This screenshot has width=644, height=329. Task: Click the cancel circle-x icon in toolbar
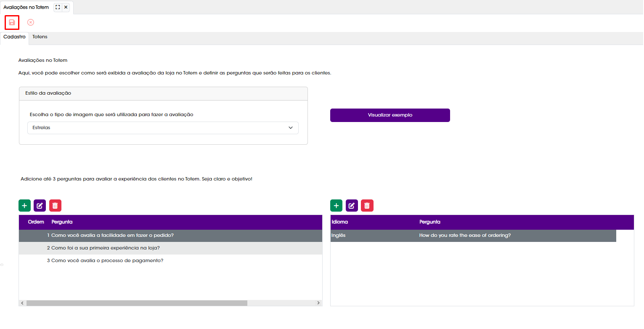30,22
